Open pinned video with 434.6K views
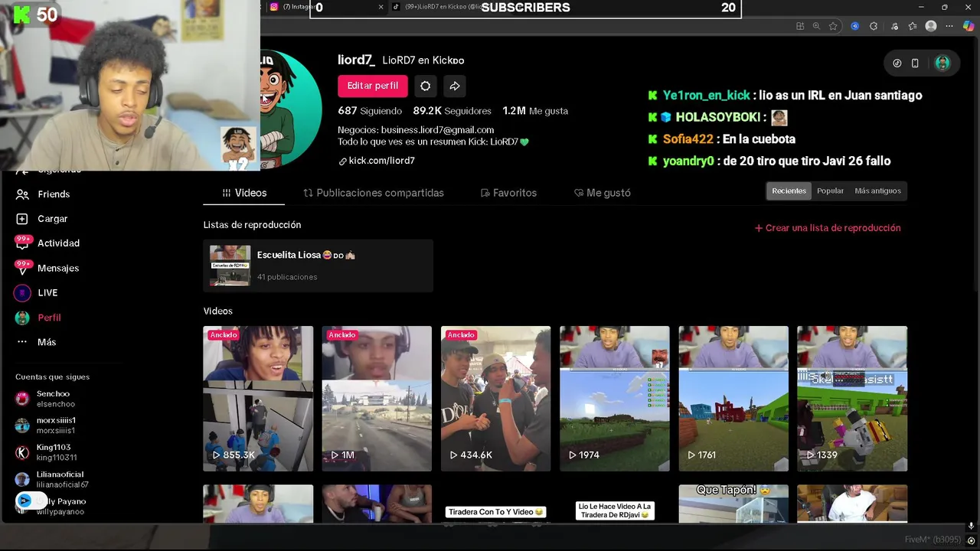This screenshot has height=551, width=980. point(495,399)
